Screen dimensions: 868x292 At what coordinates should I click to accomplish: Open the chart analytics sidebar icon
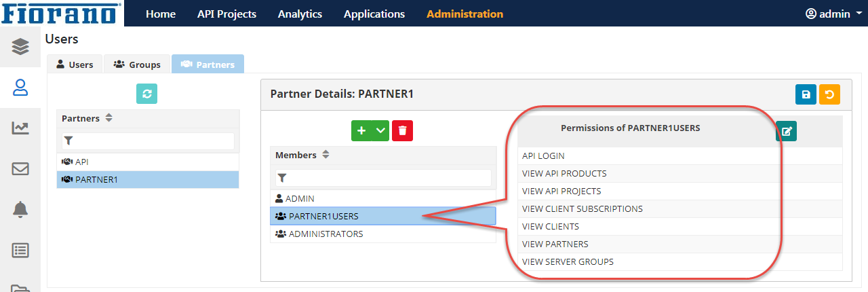pos(20,128)
